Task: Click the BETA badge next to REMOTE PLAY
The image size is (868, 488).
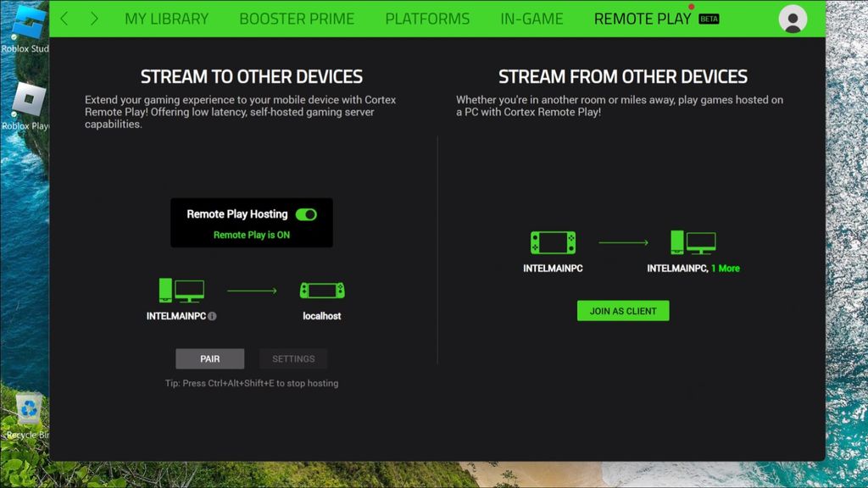Action: (709, 19)
